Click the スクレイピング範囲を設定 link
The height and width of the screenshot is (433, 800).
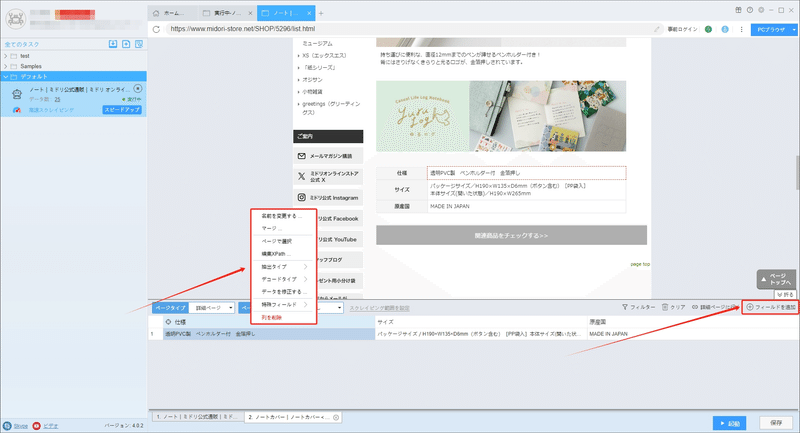click(379, 308)
